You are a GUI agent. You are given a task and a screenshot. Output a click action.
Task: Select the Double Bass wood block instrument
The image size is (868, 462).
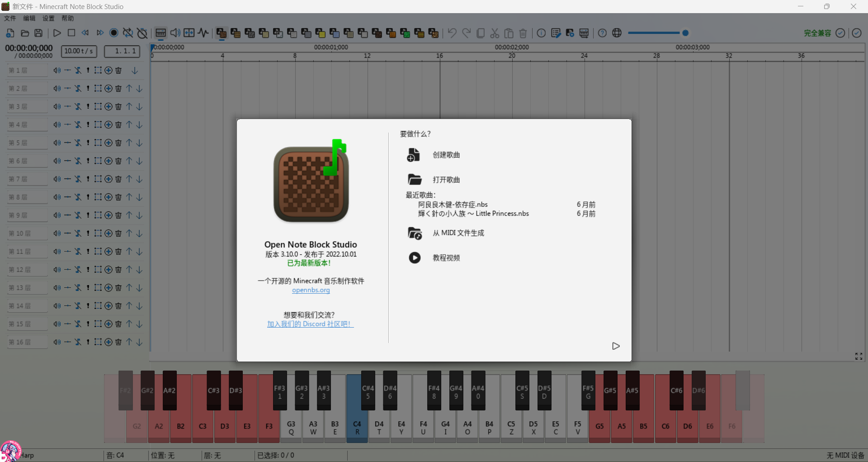[236, 33]
